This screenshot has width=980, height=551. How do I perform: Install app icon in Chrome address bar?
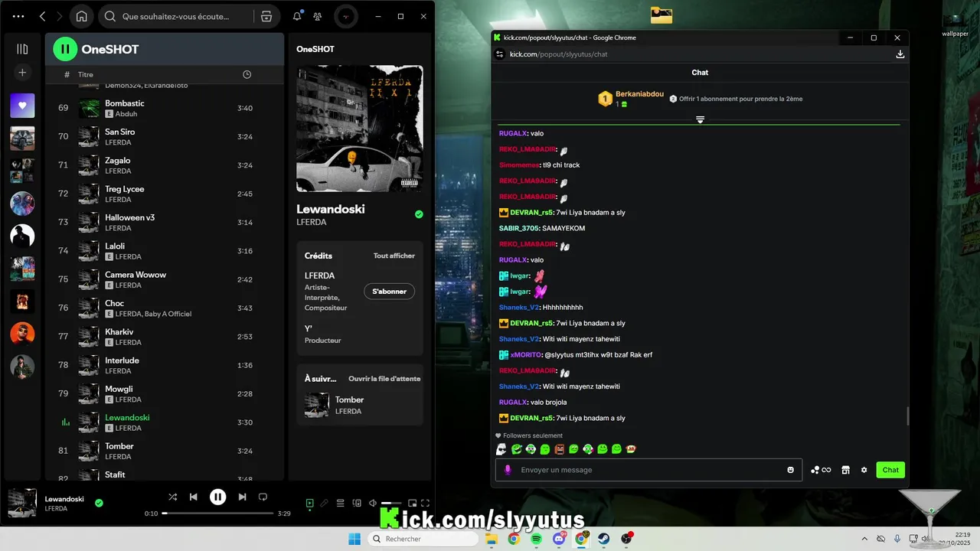(x=900, y=54)
